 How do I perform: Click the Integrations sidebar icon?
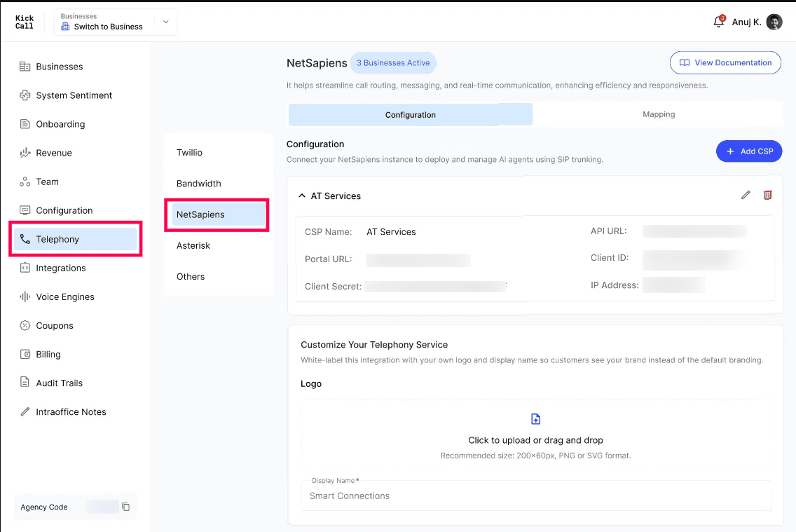(x=25, y=268)
